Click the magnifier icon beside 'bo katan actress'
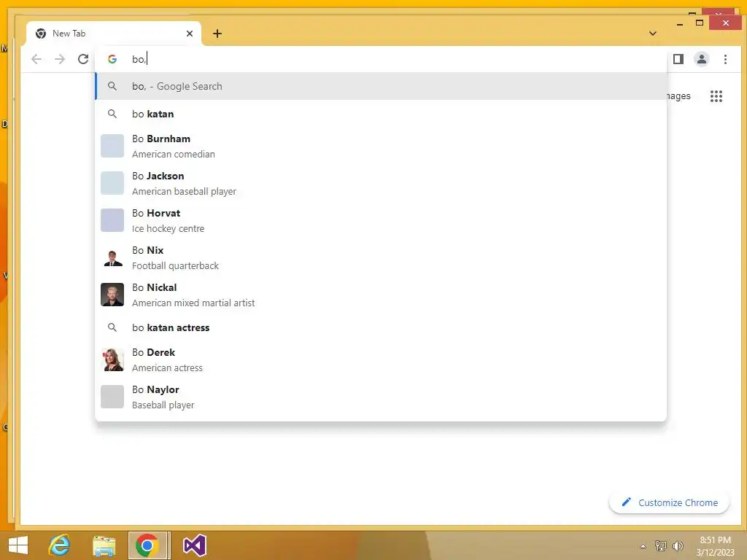This screenshot has width=747, height=560. click(112, 327)
